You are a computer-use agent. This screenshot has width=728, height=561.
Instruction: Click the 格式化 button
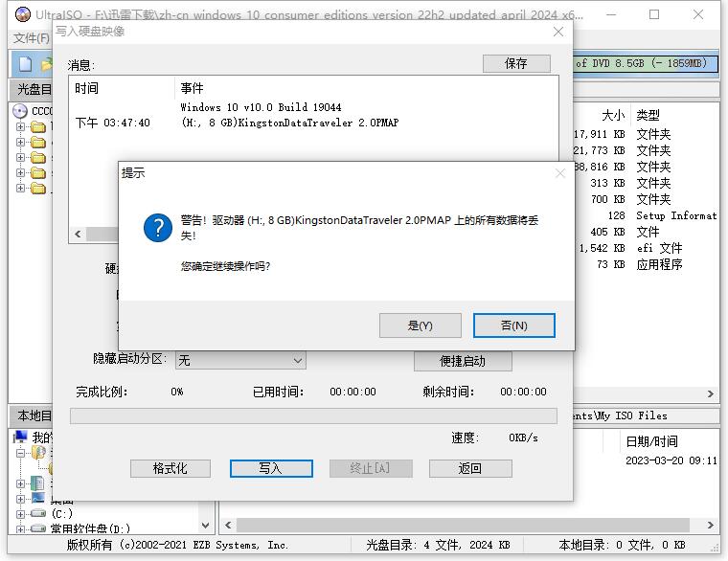pyautogui.click(x=170, y=468)
